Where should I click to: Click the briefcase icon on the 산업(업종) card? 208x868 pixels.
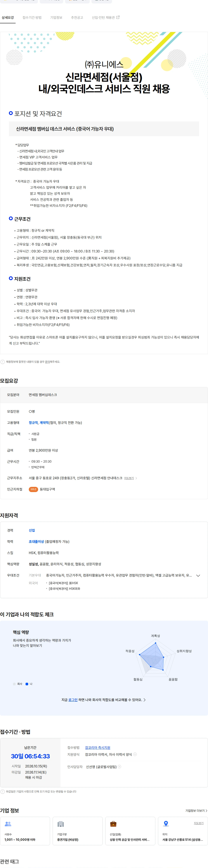pos(114,824)
